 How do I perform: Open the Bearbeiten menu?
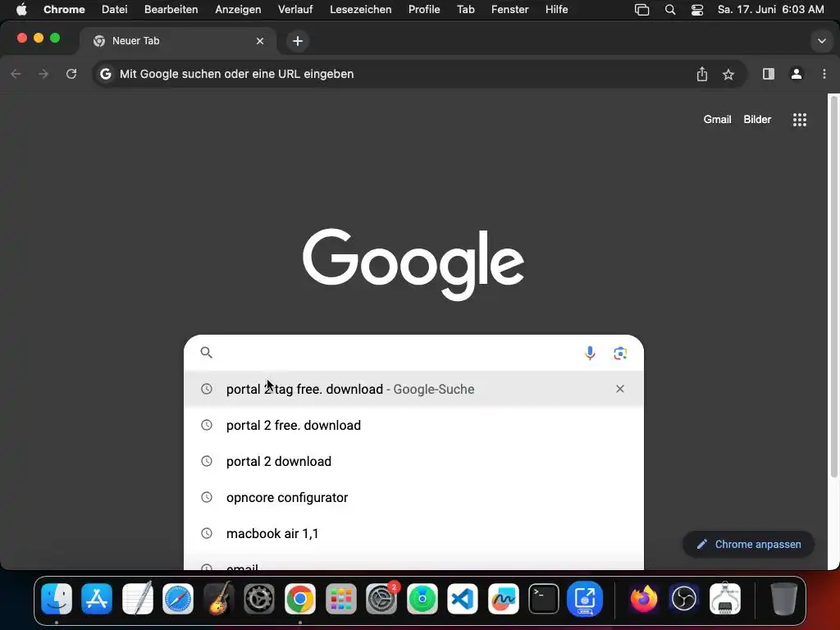(171, 10)
